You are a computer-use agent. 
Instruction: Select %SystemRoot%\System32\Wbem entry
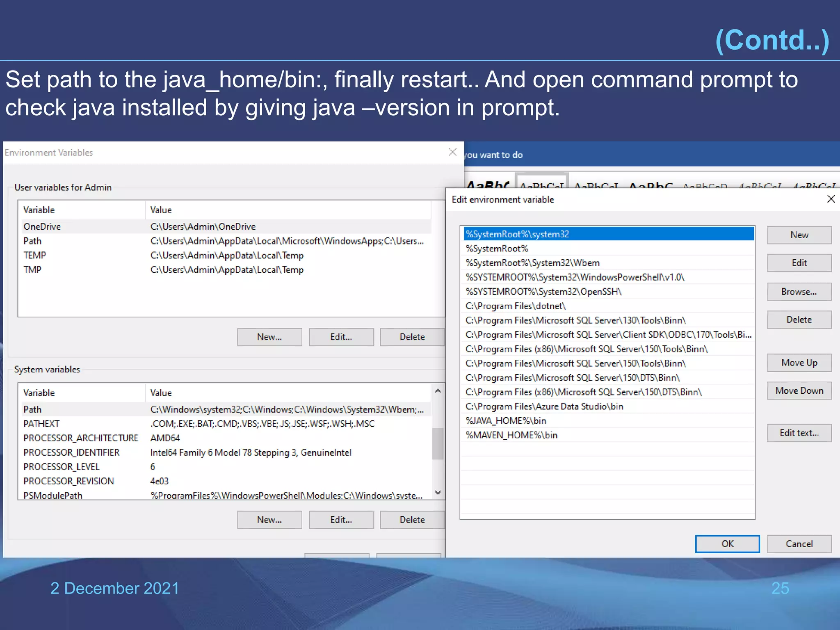pos(609,263)
